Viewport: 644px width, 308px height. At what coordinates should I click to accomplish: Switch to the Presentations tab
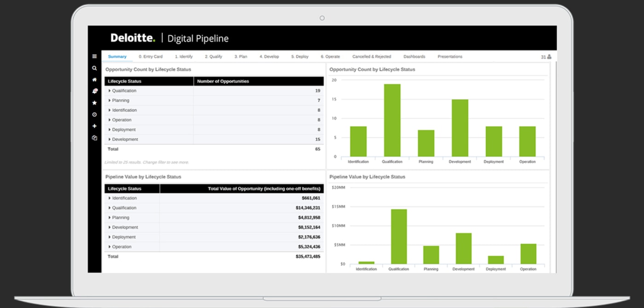pos(450,57)
